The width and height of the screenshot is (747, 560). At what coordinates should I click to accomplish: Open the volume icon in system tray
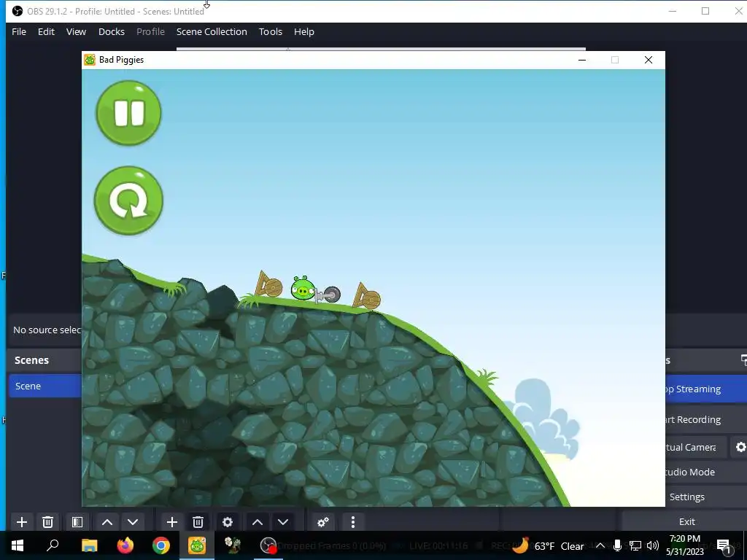[653, 545]
